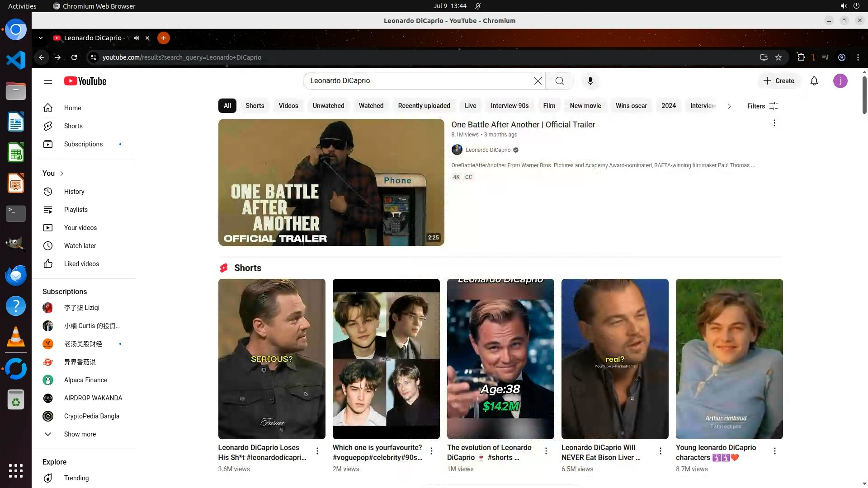This screenshot has height=488, width=868.
Task: Open the Watch later sidebar item
Action: tap(80, 246)
